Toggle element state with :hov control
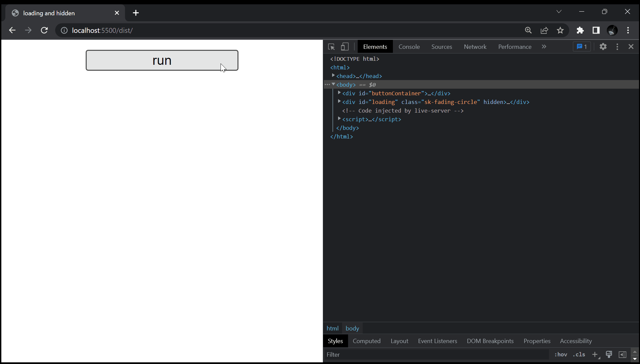Screen dimensions: 640x364 (561, 354)
